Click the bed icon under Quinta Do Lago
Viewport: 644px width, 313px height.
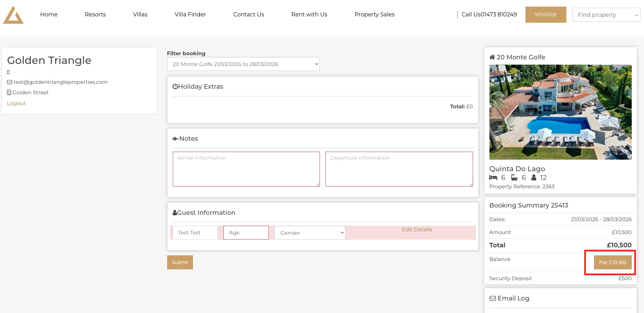tap(493, 177)
